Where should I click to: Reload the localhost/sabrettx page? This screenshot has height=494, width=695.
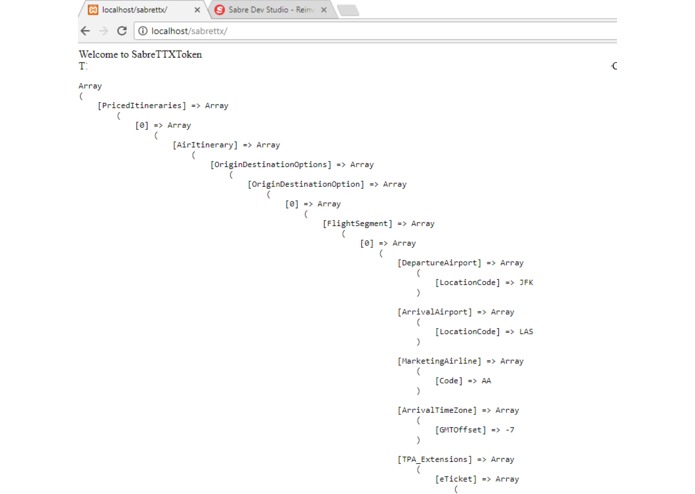pyautogui.click(x=122, y=31)
